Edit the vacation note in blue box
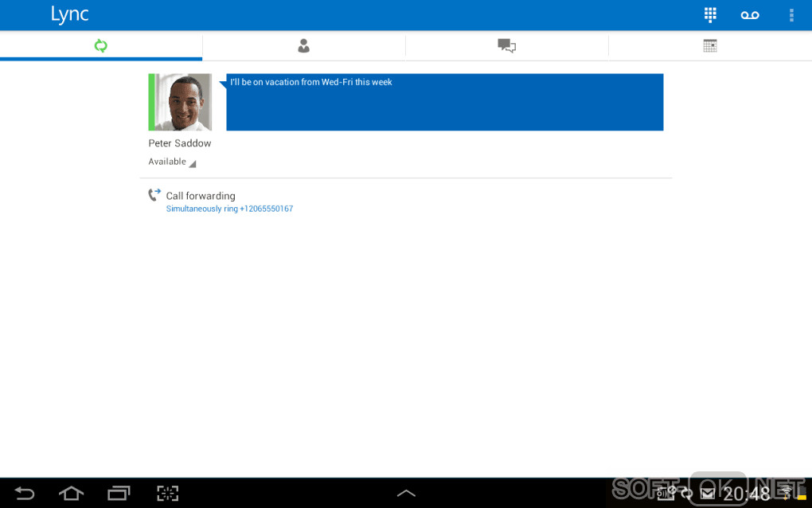The width and height of the screenshot is (812, 508). pos(445,102)
